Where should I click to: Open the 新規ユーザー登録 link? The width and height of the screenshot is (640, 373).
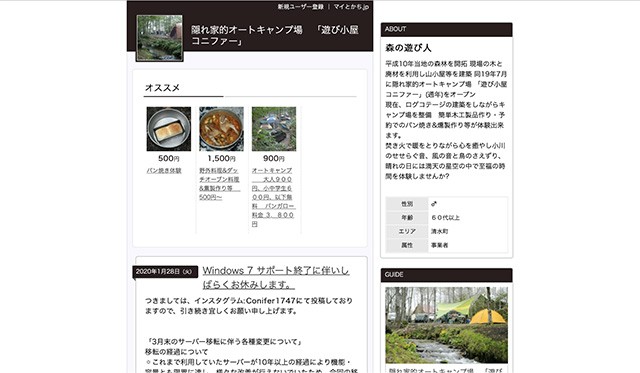click(x=301, y=7)
